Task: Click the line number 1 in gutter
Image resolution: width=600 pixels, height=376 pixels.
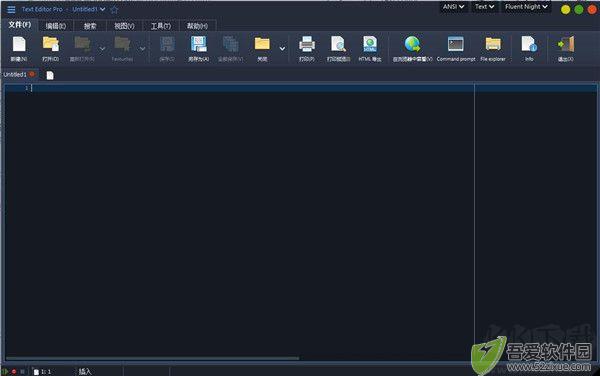Action: (x=26, y=88)
